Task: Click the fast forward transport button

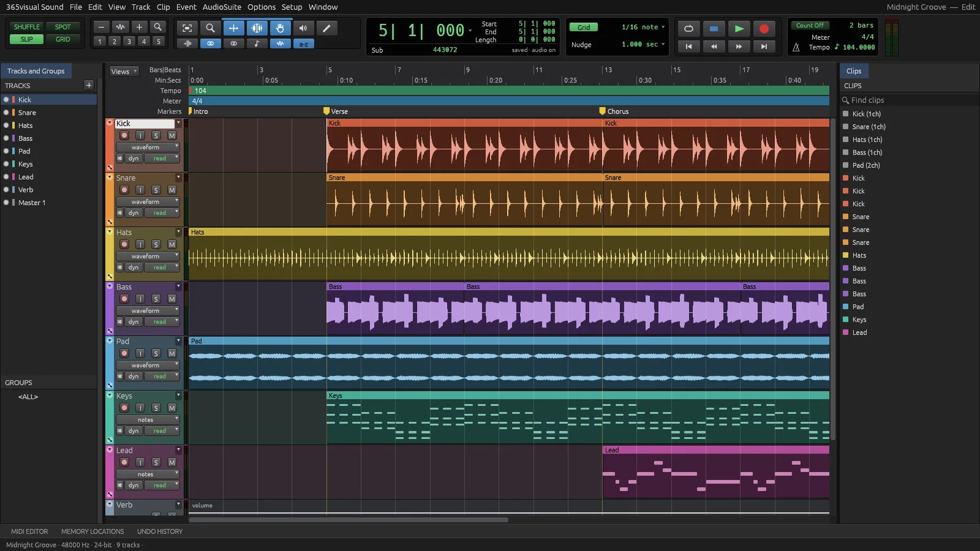Action: click(739, 46)
